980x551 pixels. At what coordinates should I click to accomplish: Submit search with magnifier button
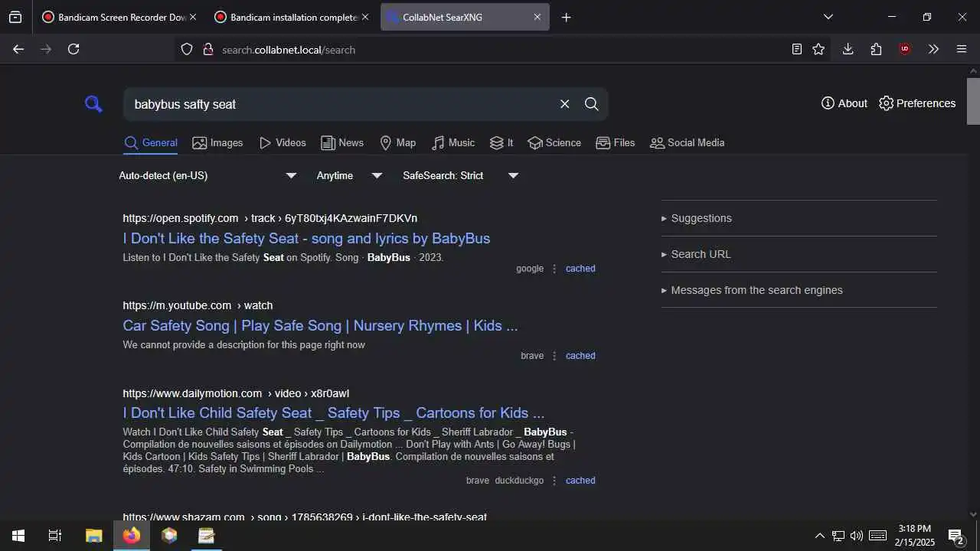click(x=592, y=104)
